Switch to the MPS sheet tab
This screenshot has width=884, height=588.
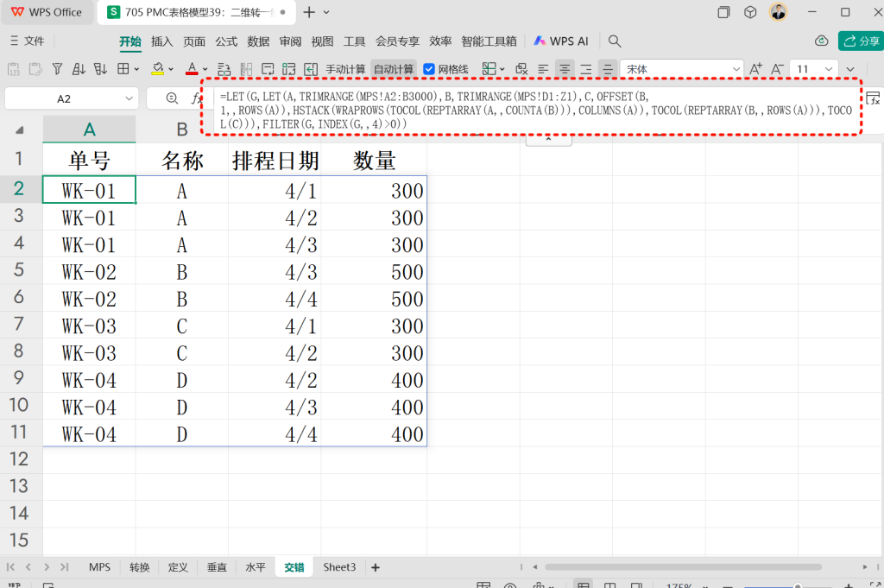click(x=100, y=567)
